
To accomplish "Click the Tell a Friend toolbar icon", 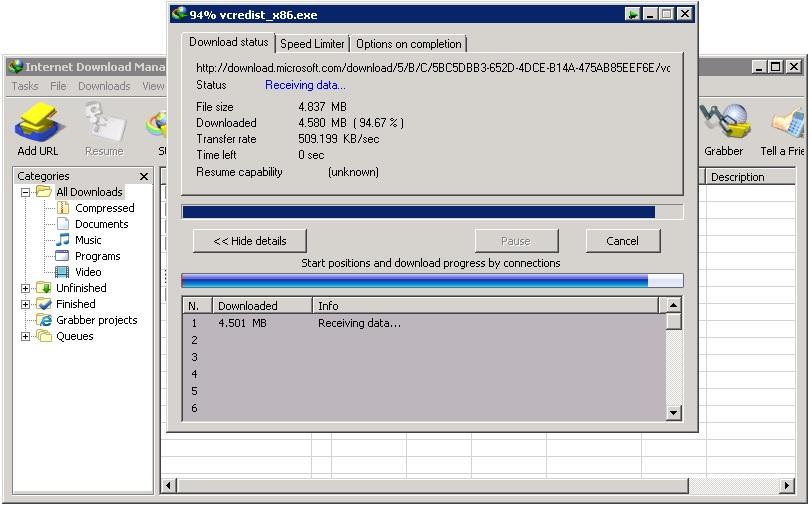I will pyautogui.click(x=787, y=123).
